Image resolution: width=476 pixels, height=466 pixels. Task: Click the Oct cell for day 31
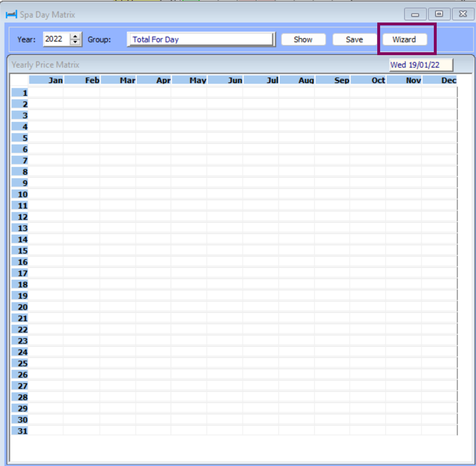coord(368,431)
